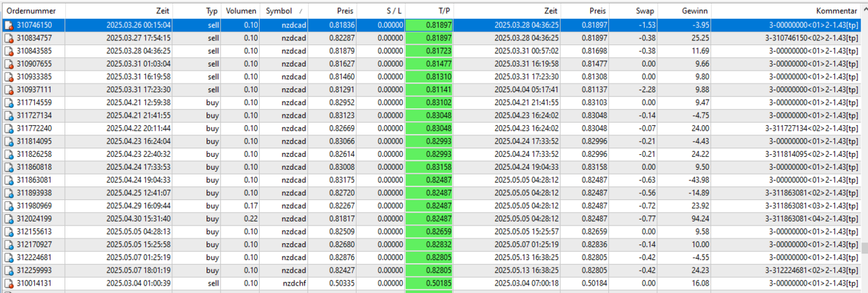Viewport: 868px width, 293px height.
Task: Click the Gewinn value 11.69
Action: click(700, 51)
